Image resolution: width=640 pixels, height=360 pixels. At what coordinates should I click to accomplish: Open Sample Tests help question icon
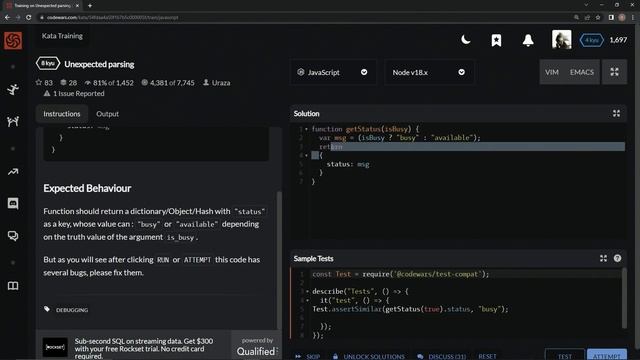[x=617, y=258]
